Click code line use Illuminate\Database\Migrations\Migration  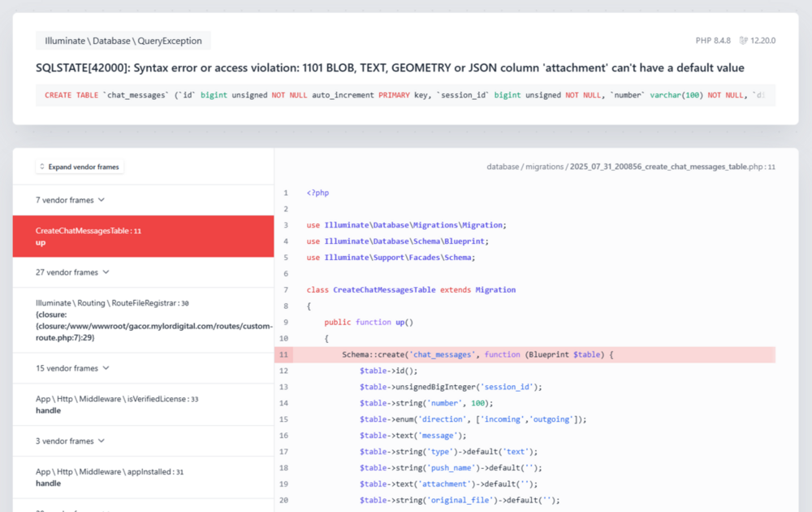[x=407, y=225]
